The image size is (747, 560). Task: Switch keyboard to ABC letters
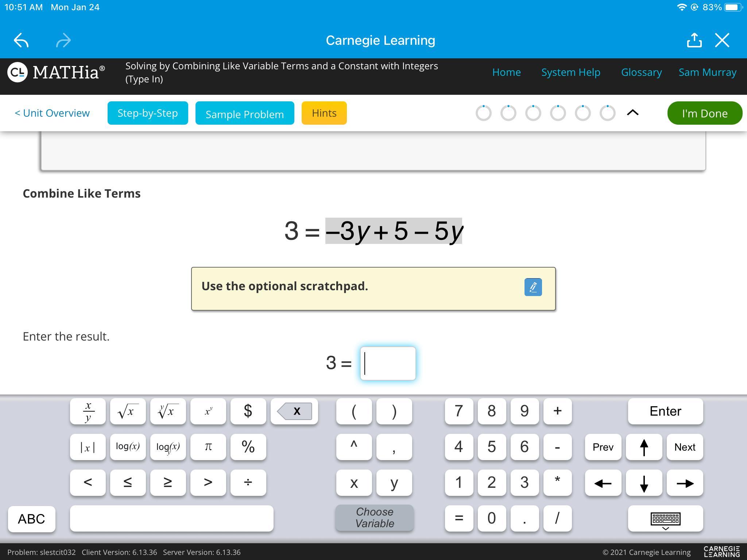pos(31,518)
